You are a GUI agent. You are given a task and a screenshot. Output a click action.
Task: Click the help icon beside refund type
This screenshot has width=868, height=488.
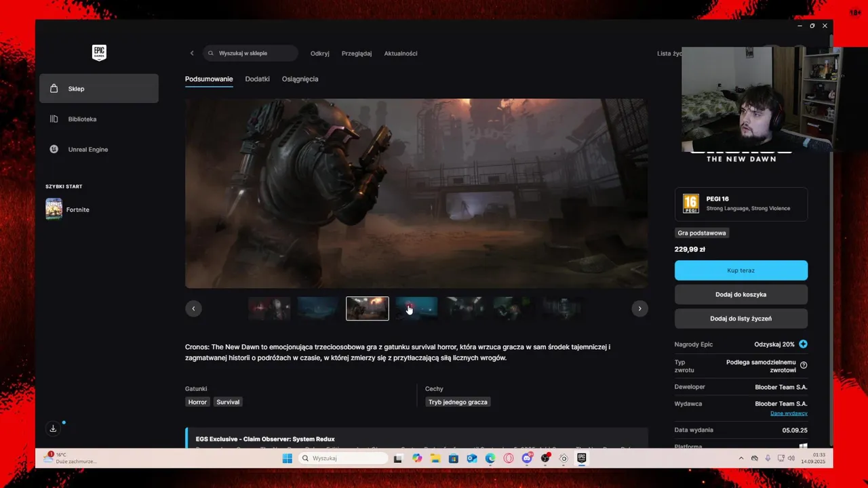coord(804,365)
